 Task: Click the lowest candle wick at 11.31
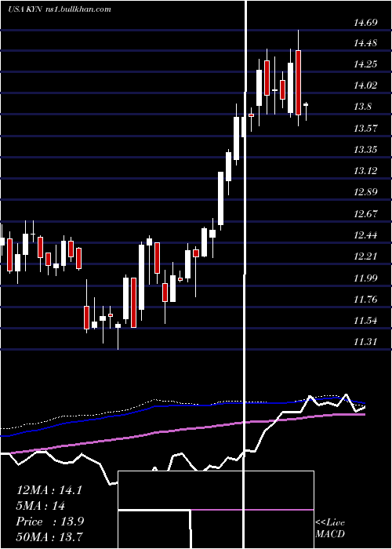118,336
